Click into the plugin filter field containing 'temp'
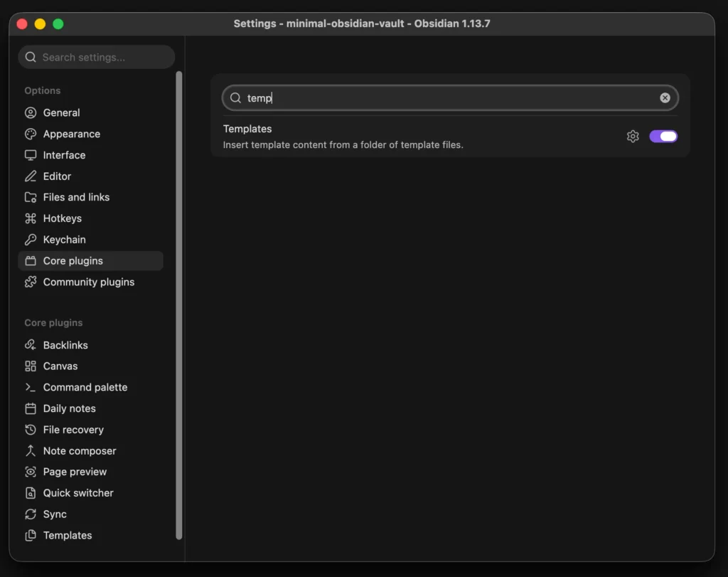This screenshot has height=577, width=728. click(450, 97)
